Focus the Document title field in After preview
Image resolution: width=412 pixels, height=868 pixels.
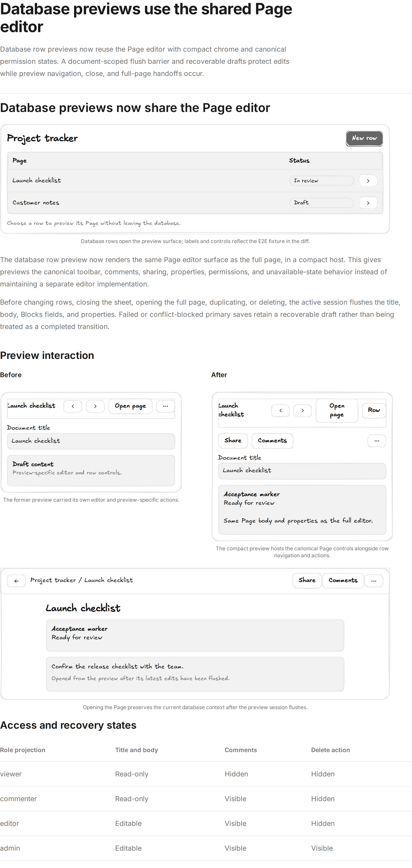point(302,471)
